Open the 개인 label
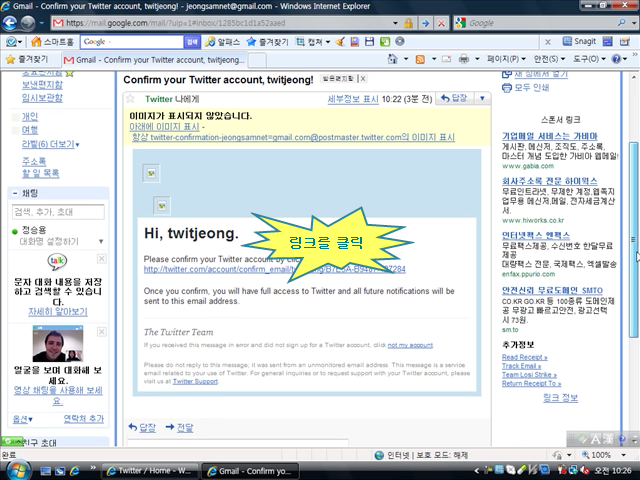Viewport: 640px width, 480px height. point(30,117)
